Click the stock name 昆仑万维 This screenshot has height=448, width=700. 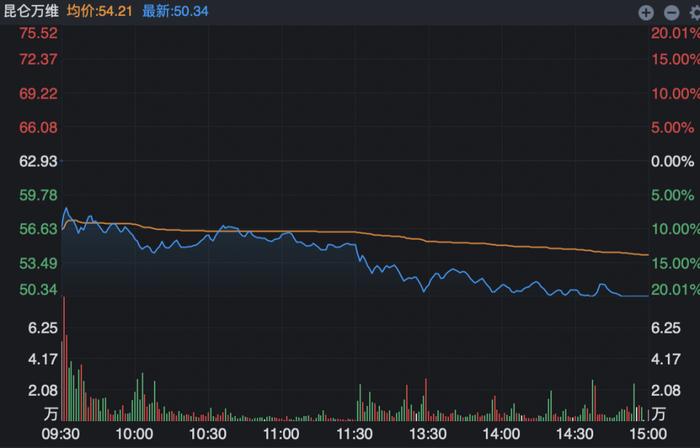(x=31, y=11)
